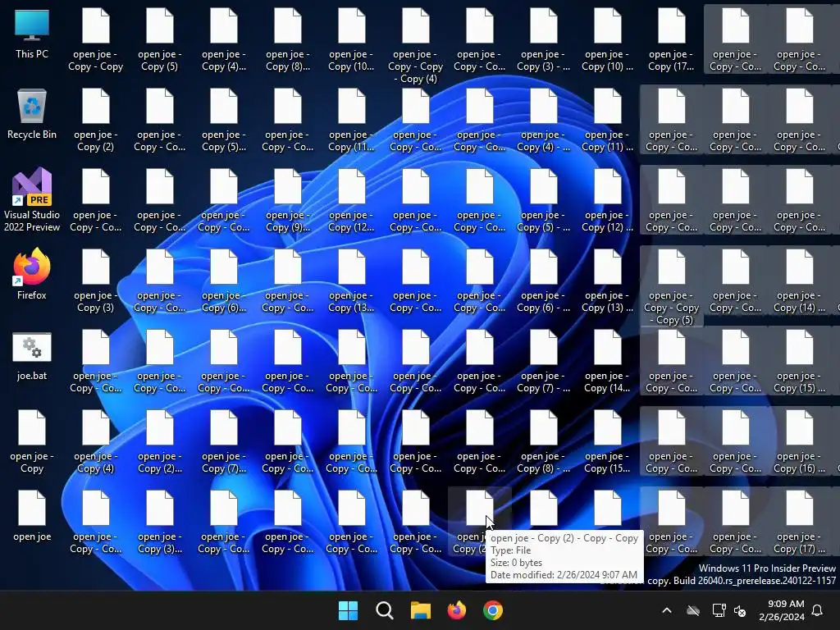Open the muted volume tray icon
This screenshot has height=630, width=840.
pyautogui.click(x=740, y=610)
